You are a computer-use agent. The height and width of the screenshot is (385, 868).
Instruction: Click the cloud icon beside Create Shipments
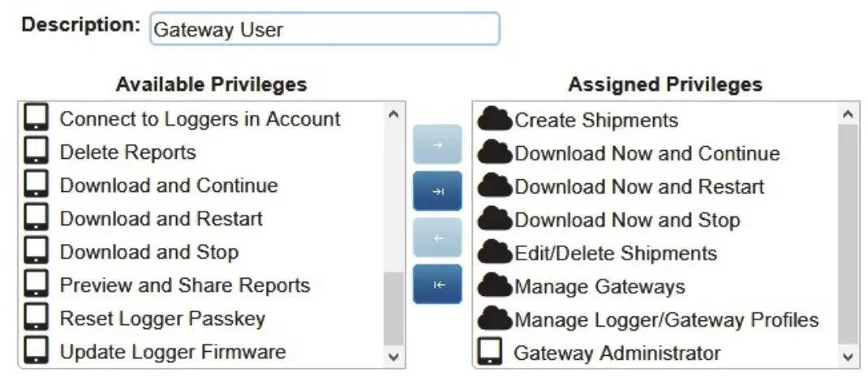coord(495,120)
